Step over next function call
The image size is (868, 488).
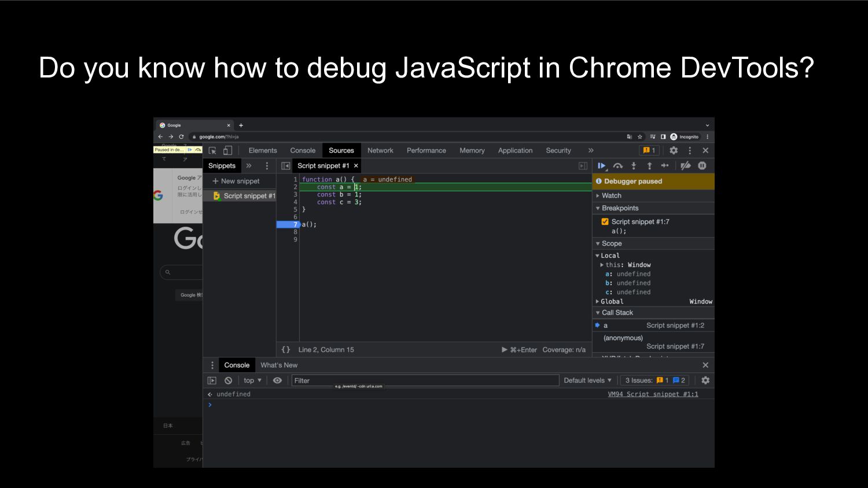tap(618, 166)
